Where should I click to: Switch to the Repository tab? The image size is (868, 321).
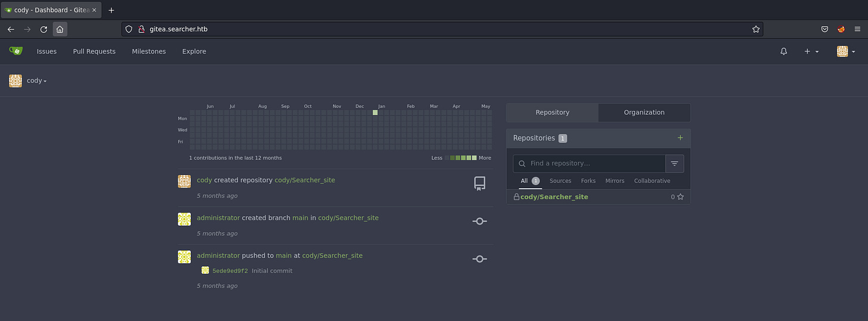[552, 113]
